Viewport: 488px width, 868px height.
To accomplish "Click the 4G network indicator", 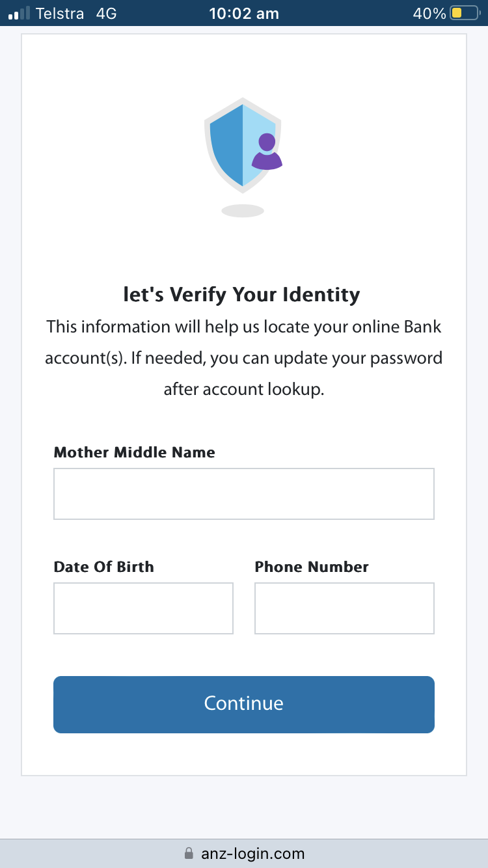I will [106, 13].
